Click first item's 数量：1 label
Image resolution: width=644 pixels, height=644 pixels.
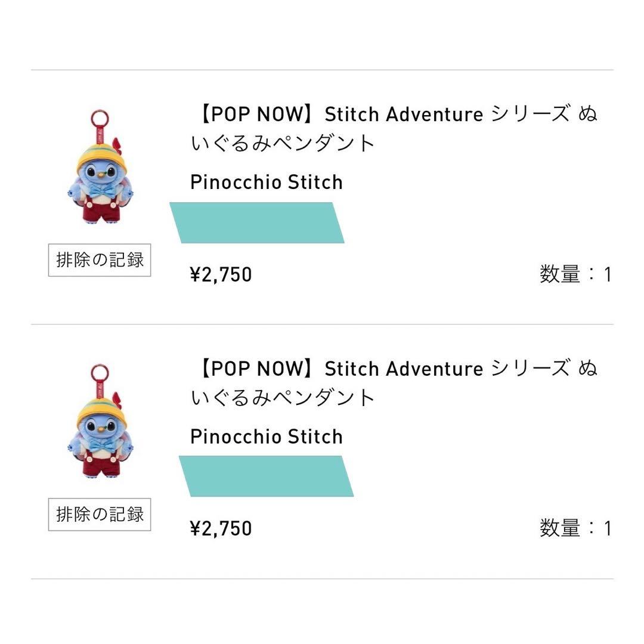pos(575,274)
